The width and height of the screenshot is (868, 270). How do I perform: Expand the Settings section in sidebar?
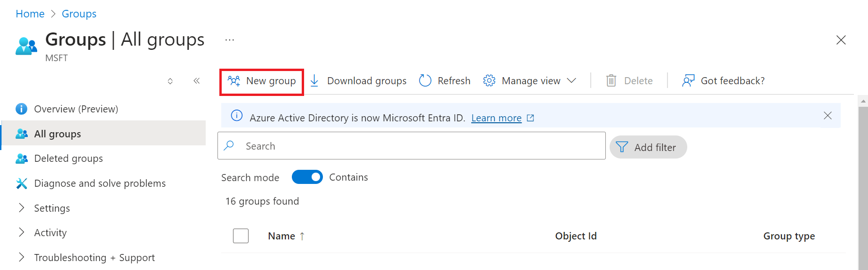[22, 208]
